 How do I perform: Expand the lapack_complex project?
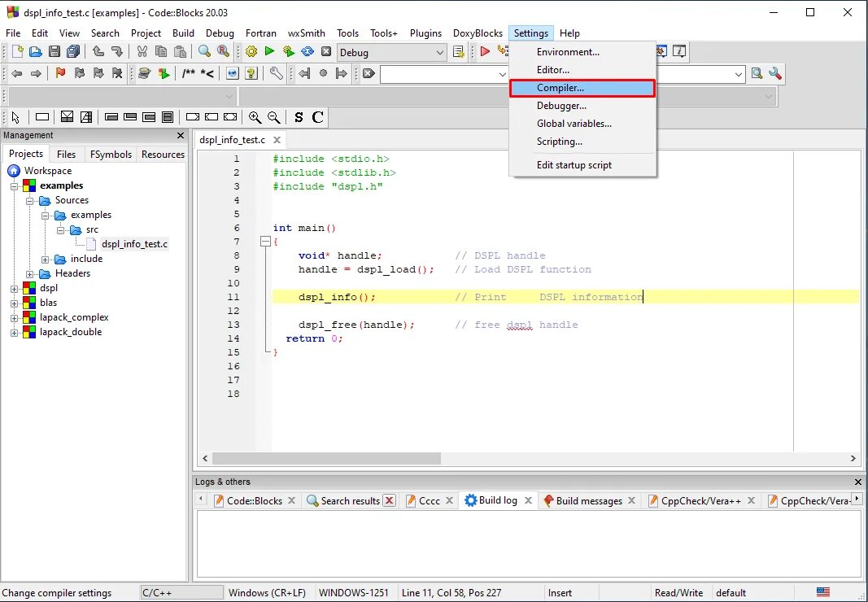pos(15,318)
